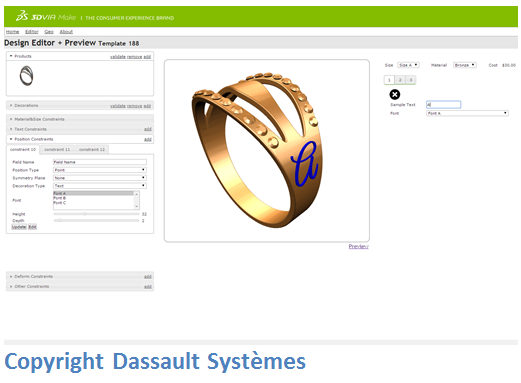Click the 3DVIA Make logo
Screen dimensions: 521x383
tap(46, 16)
